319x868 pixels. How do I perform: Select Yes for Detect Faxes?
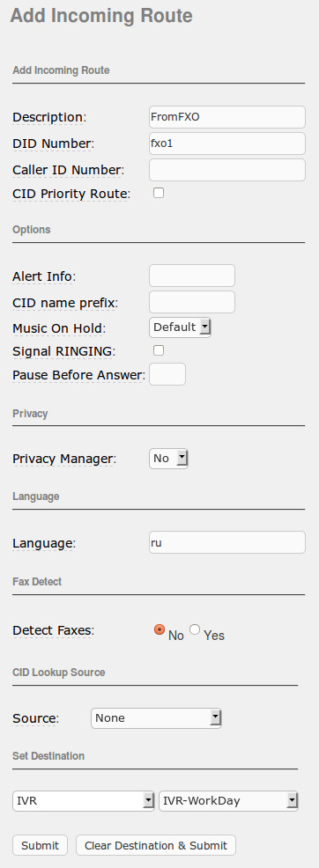click(195, 629)
